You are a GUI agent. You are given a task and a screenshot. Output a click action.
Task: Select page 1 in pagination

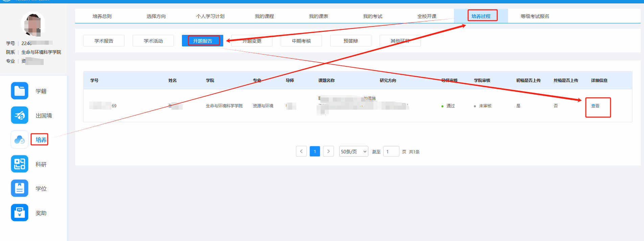tap(315, 151)
